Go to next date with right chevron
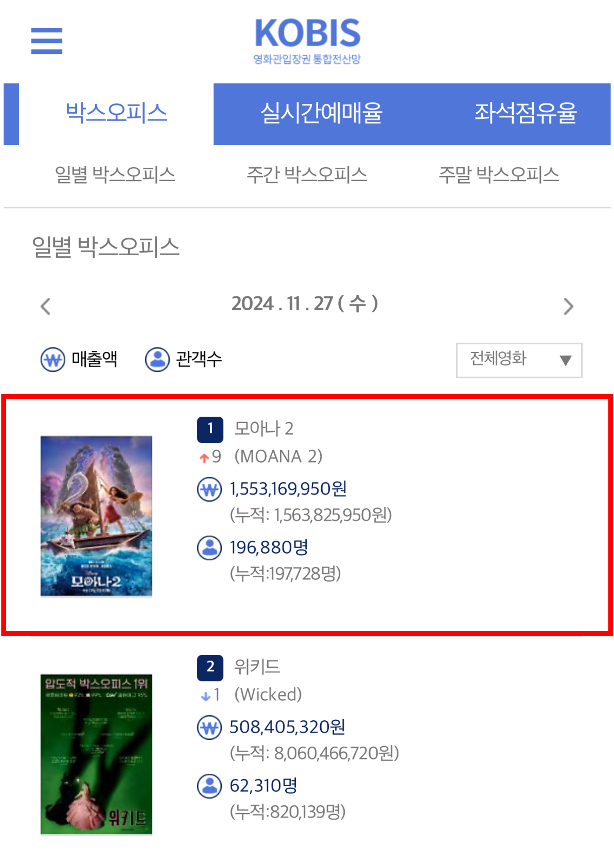Screen dimensions: 614x868 [568, 306]
